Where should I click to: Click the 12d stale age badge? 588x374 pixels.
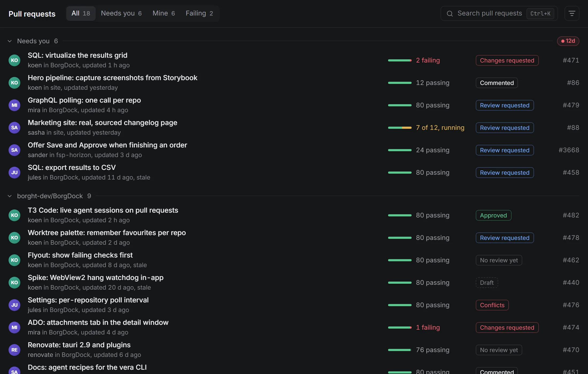pyautogui.click(x=568, y=41)
